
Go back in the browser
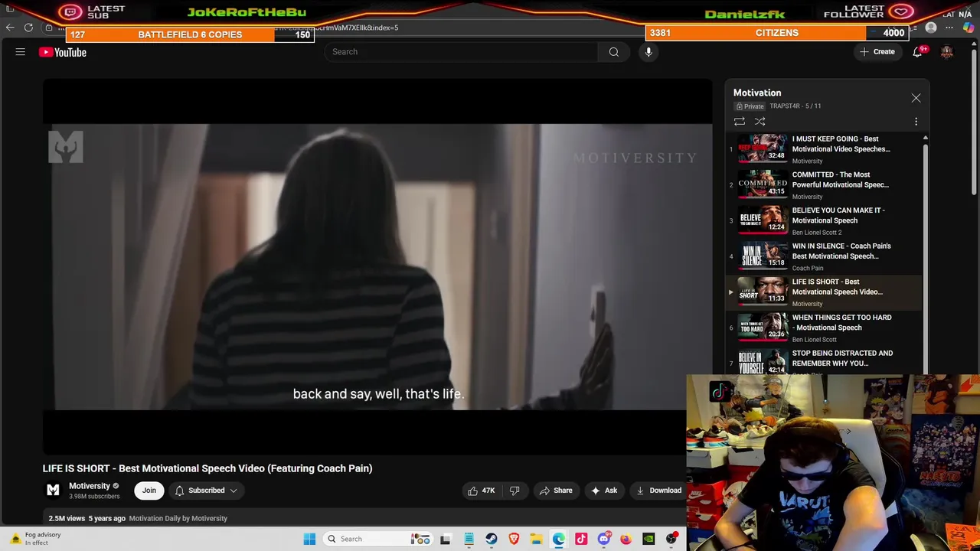(9, 28)
